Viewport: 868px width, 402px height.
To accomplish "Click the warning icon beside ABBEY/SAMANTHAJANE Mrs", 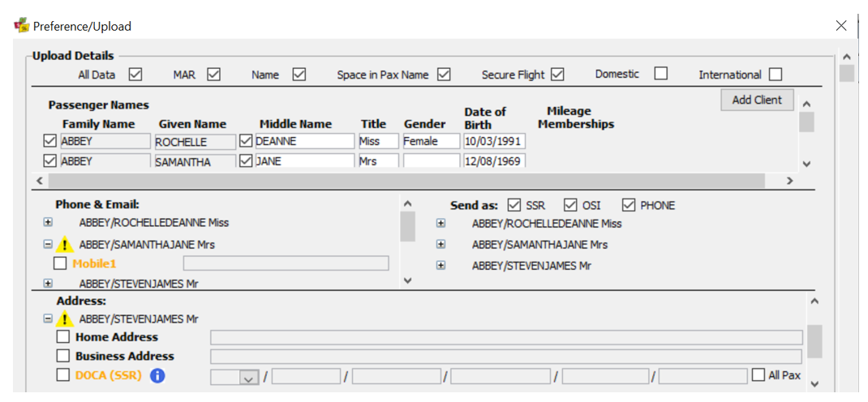I will point(66,244).
